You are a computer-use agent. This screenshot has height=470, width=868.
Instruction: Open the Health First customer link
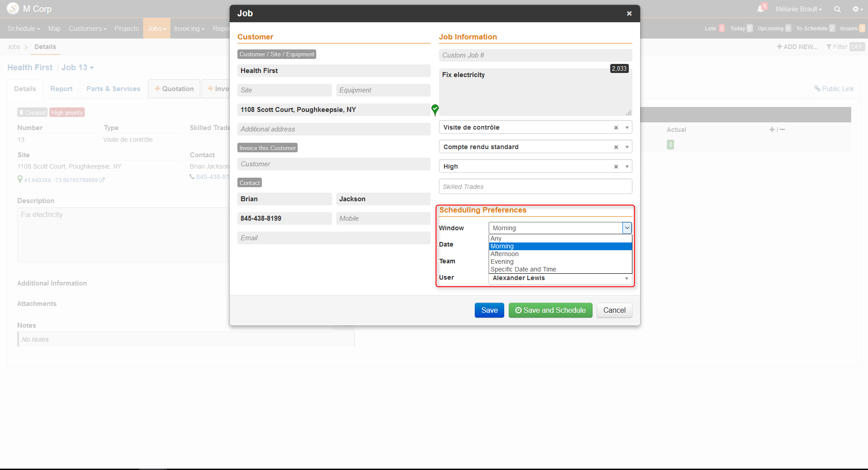tap(30, 68)
